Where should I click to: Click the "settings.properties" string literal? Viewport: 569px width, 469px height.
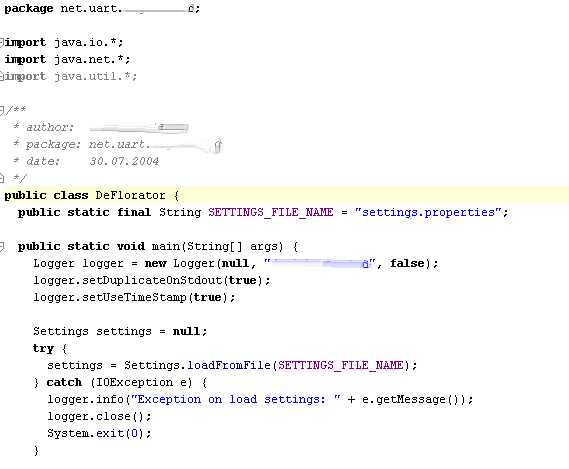tap(428, 212)
